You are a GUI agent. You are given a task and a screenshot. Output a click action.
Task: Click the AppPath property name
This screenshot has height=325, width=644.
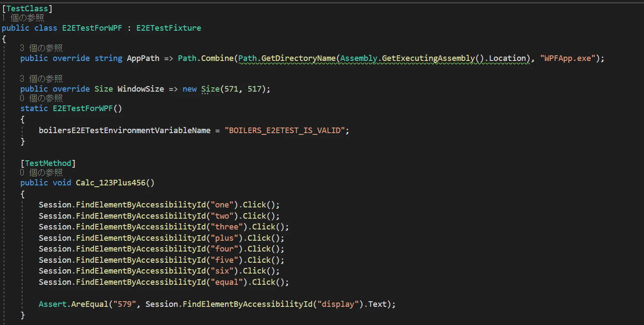[x=143, y=58]
